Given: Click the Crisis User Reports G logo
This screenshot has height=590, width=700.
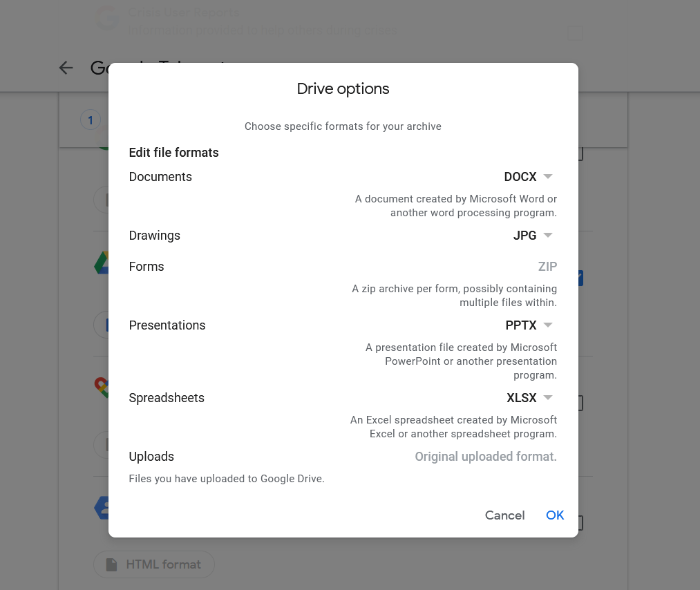Looking at the screenshot, I should [x=106, y=18].
